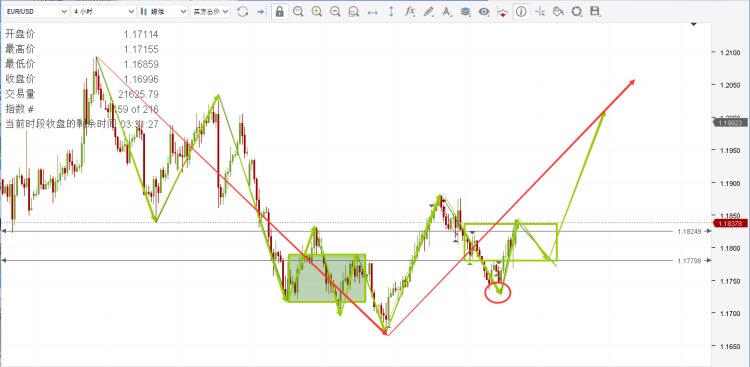Open the bid price type dropdown
The image size is (750, 367).
tap(210, 12)
